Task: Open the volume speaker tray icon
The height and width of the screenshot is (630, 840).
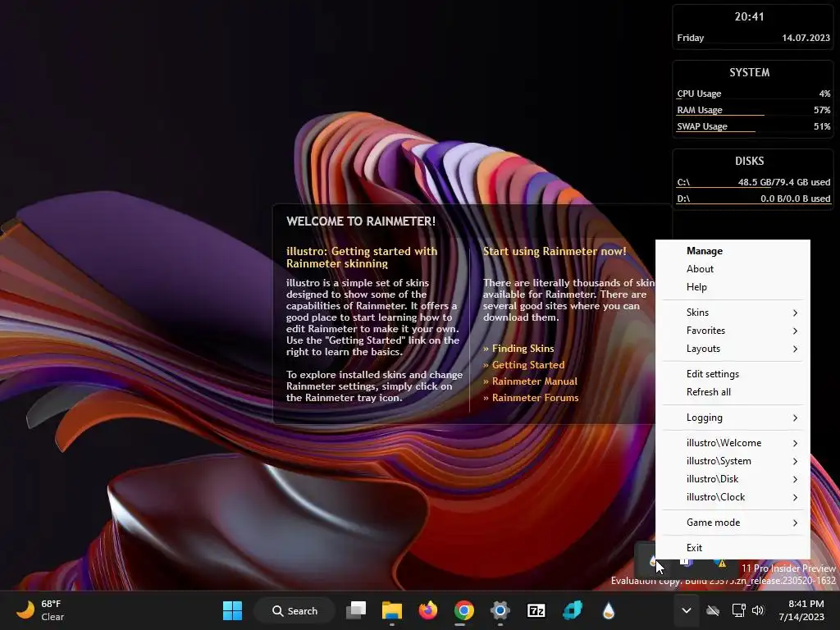Action: pos(757,610)
